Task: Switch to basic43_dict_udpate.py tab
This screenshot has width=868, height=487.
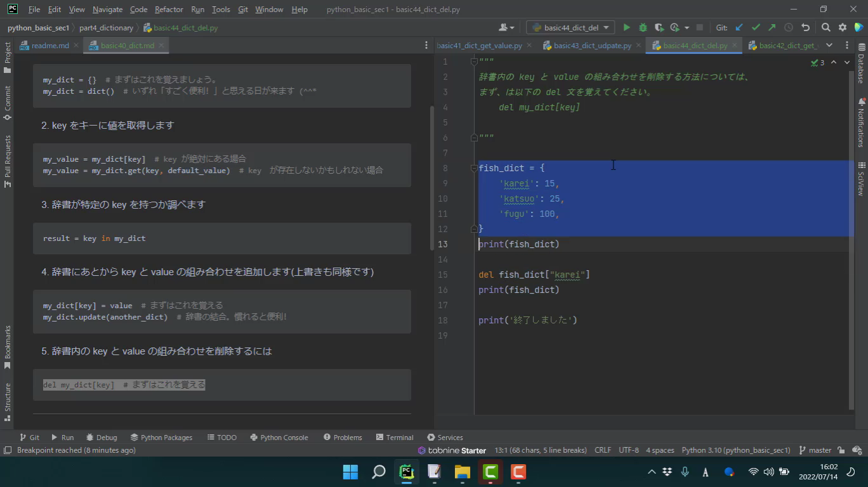Action: tap(591, 46)
